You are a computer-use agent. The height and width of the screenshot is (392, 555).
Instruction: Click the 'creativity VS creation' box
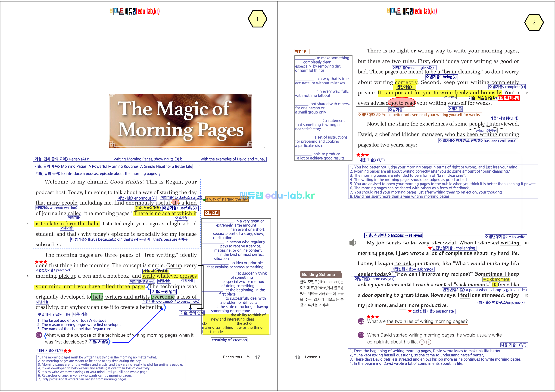[229, 340]
